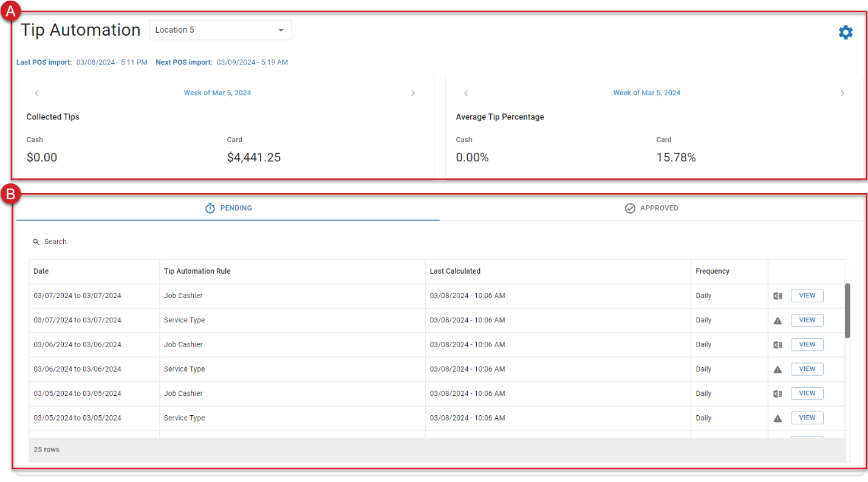Screen dimensions: 868x482
Task: Go to previous week in Collected Tips card
Action: (x=36, y=93)
